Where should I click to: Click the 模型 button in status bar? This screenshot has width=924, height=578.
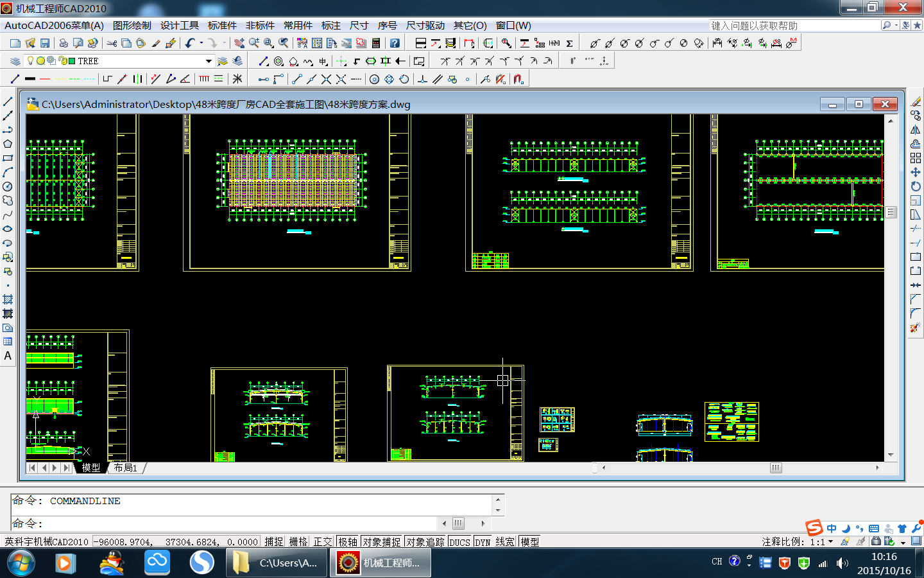pyautogui.click(x=530, y=542)
